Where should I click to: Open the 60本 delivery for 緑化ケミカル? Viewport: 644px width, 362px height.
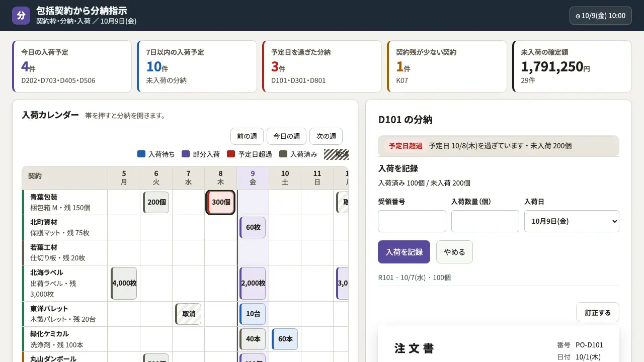[285, 339]
